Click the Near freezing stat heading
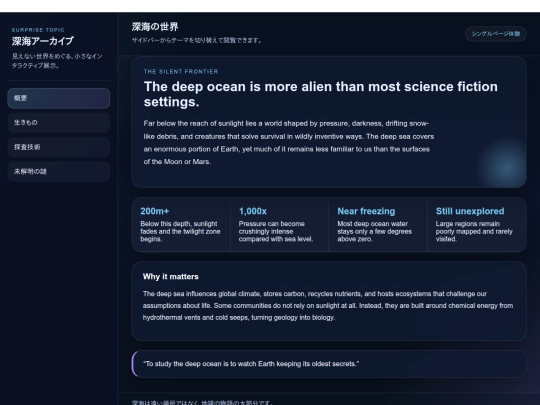Viewport: 540px width, 405px height. pos(366,211)
